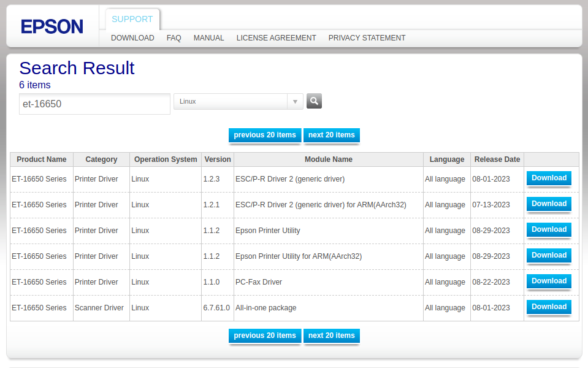Image resolution: width=588 pixels, height=368 pixels.
Task: Click the top 'previous 20 items' button
Action: pyautogui.click(x=265, y=135)
